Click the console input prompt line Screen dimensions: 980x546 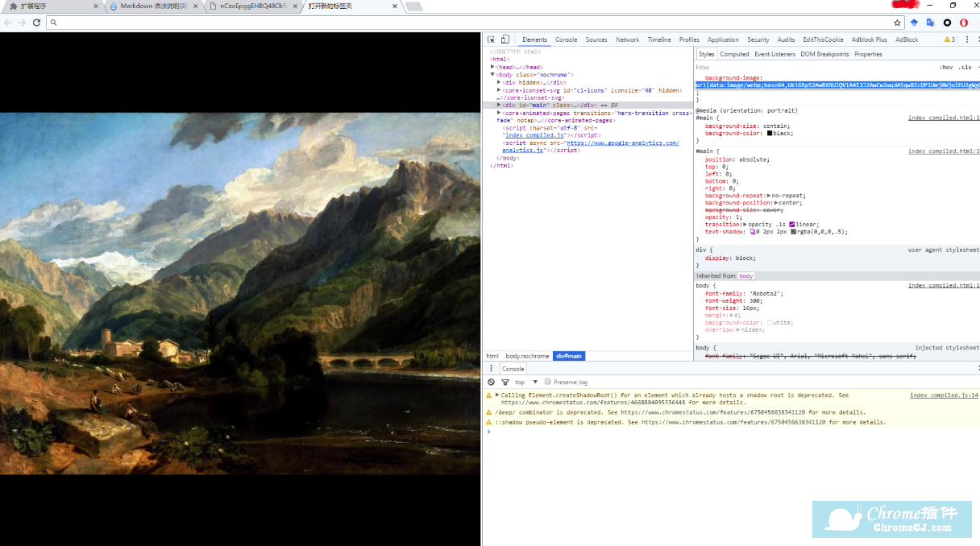click(732, 432)
